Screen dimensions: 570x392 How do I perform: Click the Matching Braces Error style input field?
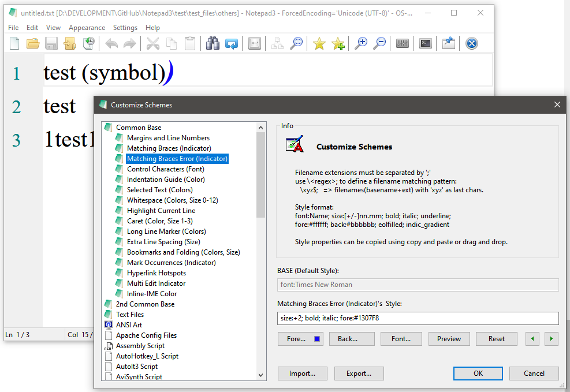pos(418,318)
